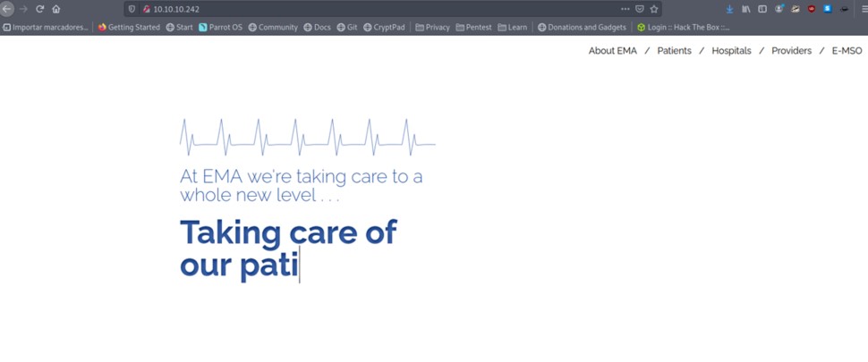The height and width of the screenshot is (362, 868).
Task: Open the red uBlock shield extension
Action: (812, 9)
